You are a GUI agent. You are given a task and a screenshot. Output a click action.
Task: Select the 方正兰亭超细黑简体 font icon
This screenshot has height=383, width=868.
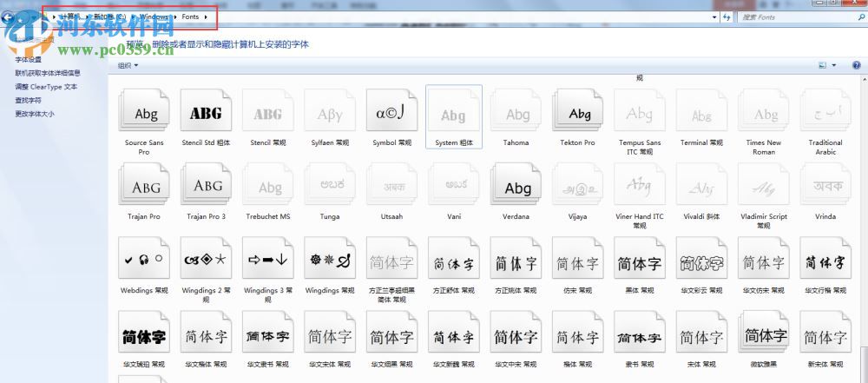pos(392,258)
